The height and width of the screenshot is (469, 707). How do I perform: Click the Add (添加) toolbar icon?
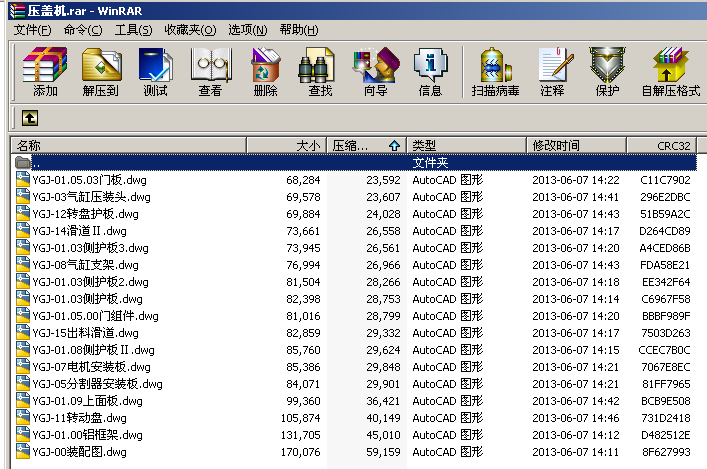(45, 65)
